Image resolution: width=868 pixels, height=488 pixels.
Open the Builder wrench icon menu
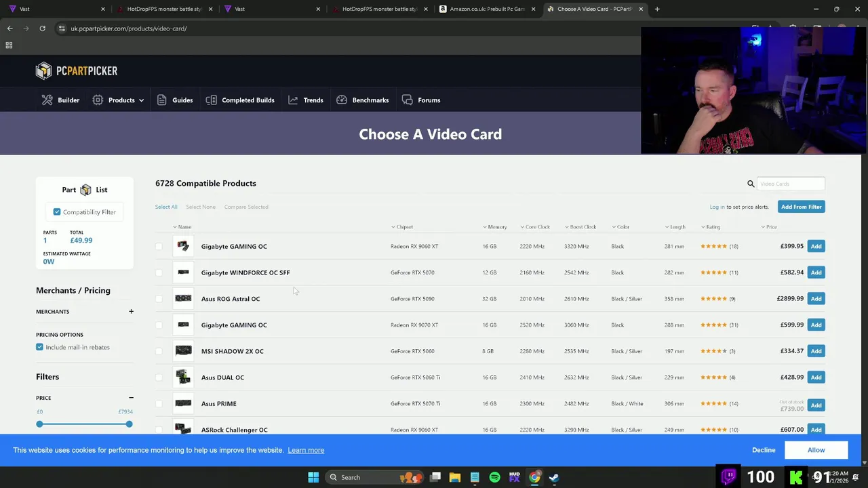coord(47,100)
